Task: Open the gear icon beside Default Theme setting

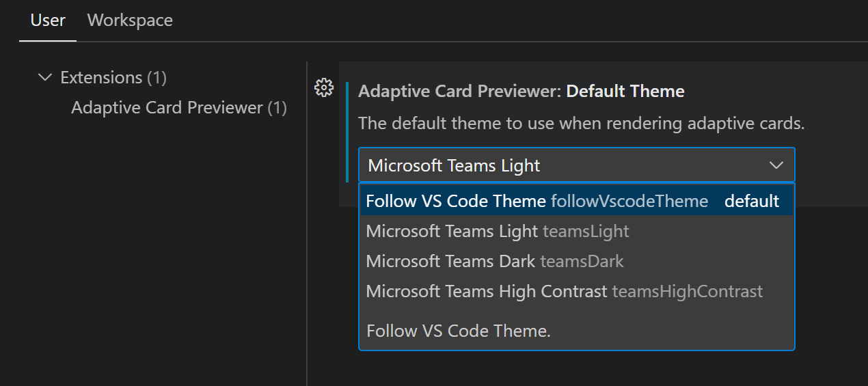Action: pyautogui.click(x=323, y=87)
